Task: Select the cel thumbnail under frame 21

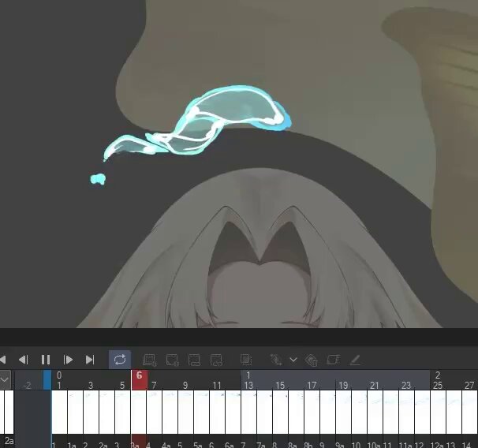Action: 375,412
